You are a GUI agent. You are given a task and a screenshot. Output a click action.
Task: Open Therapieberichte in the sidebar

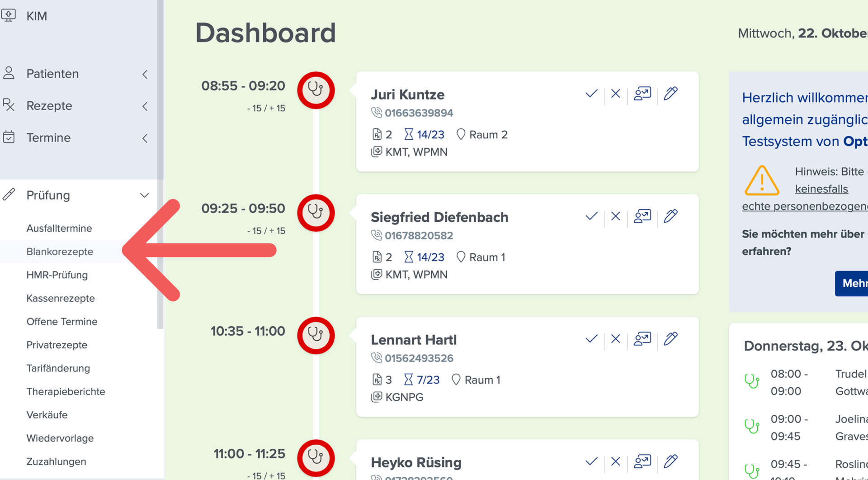(x=66, y=392)
